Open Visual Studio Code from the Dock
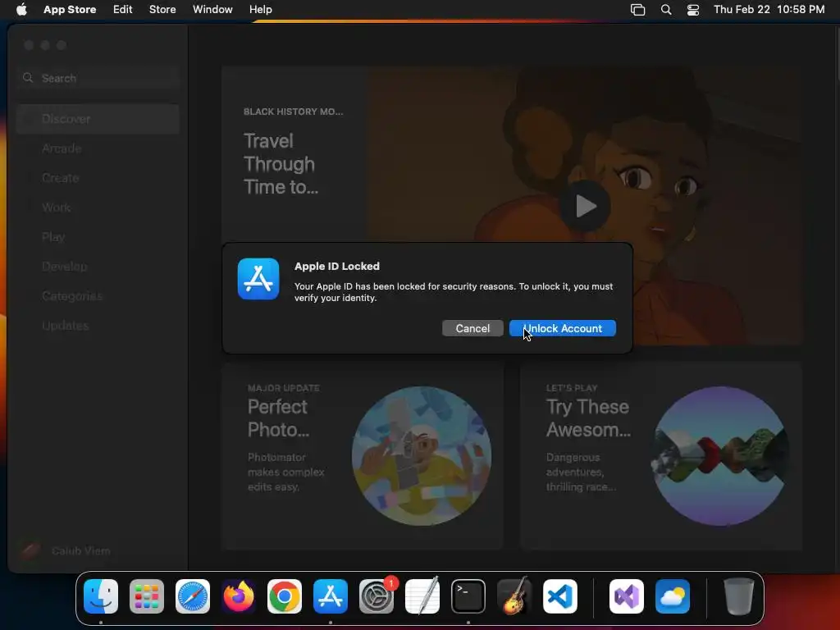This screenshot has width=840, height=630. [560, 596]
